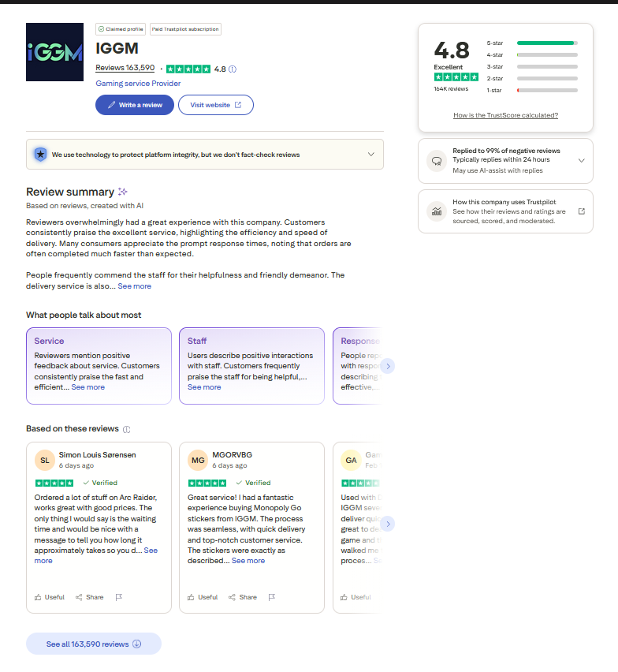Click MGORVBG reviewer name
618x672 pixels.
pos(232,455)
